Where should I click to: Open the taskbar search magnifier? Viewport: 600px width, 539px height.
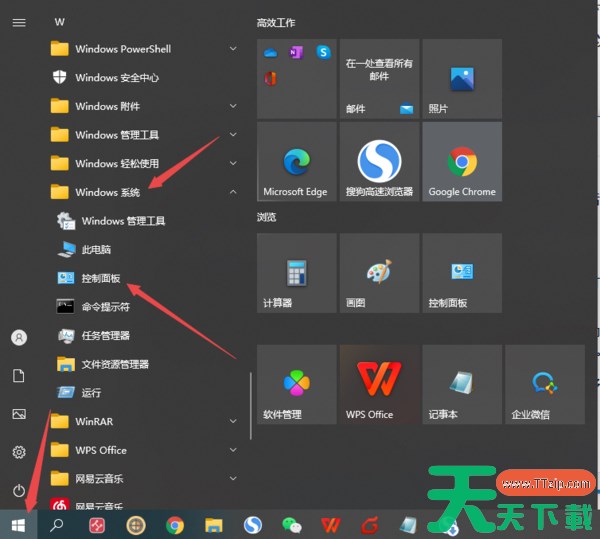point(57,524)
